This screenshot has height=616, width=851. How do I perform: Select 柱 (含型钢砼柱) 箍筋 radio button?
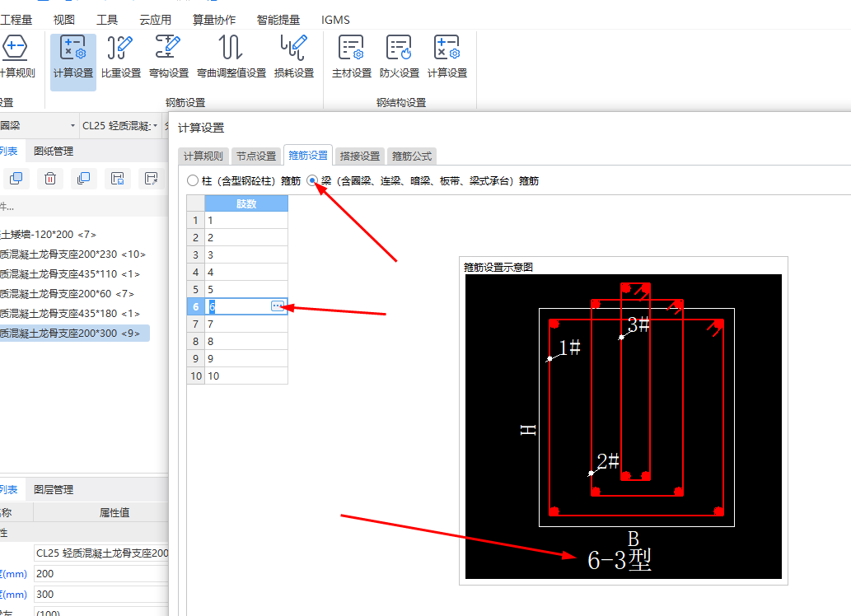pos(193,180)
